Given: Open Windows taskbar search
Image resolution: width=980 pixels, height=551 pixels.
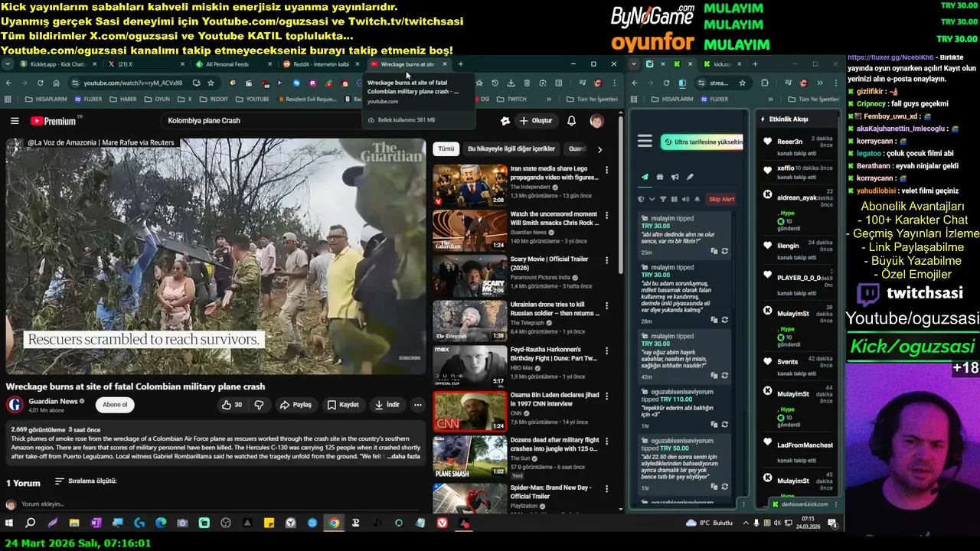Looking at the screenshot, I should [x=31, y=523].
